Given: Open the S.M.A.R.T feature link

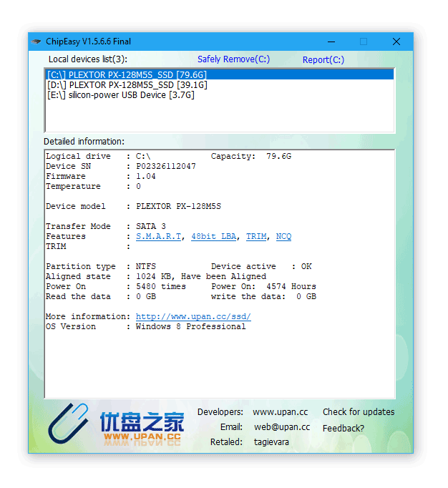Looking at the screenshot, I should [x=158, y=237].
